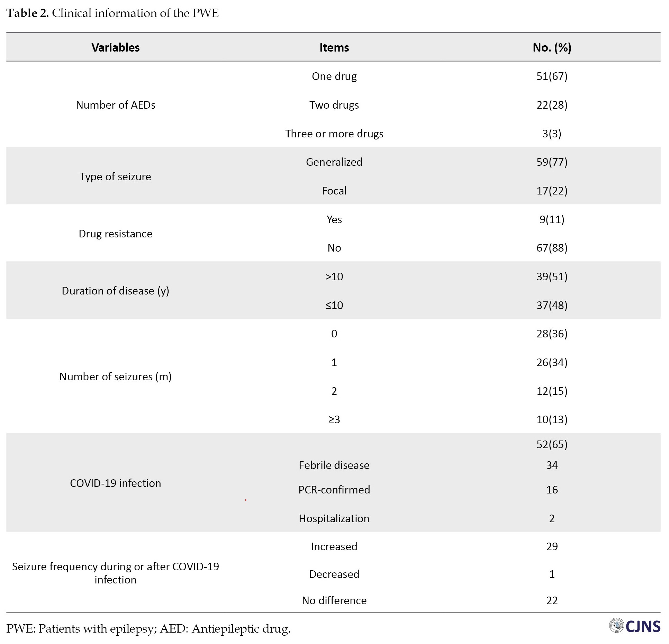The image size is (669, 644).
Task: Click the PCR-confirmed item text
Action: [x=334, y=490]
